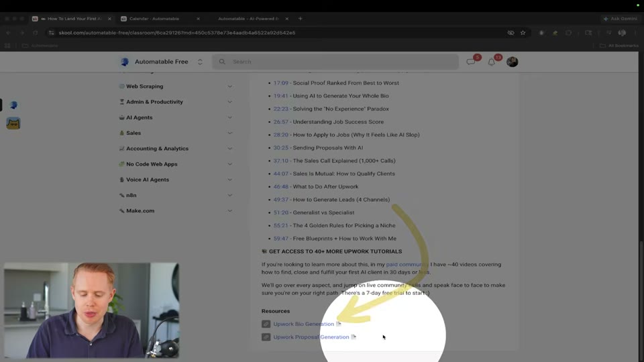Click the eye-slash icon in address bar
The image size is (644, 362).
pyautogui.click(x=511, y=33)
